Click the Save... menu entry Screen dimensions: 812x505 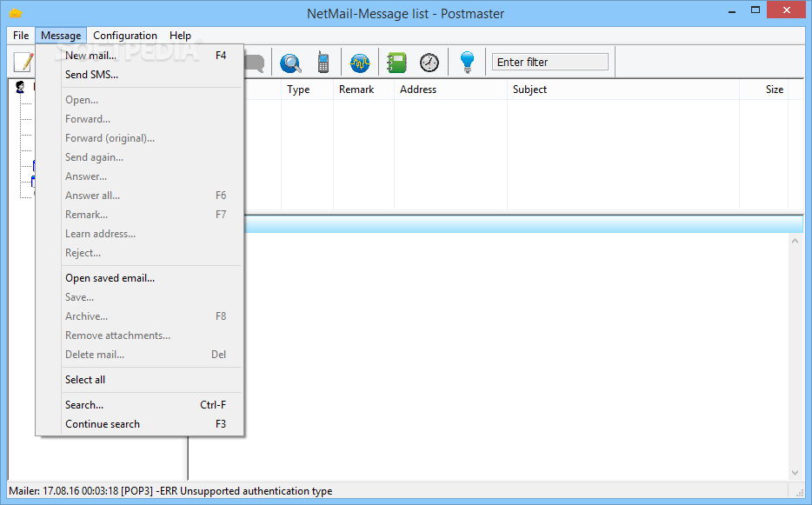140,297
